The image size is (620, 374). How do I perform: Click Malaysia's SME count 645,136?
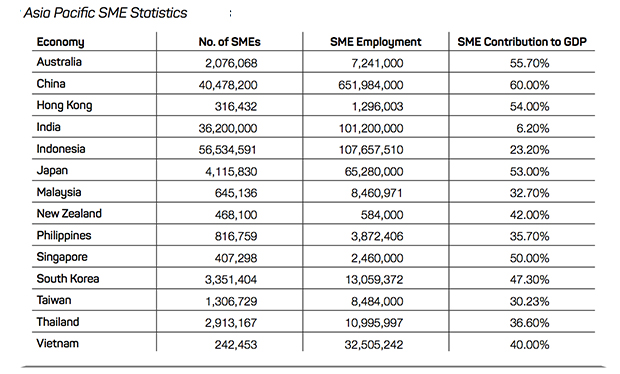pos(236,193)
